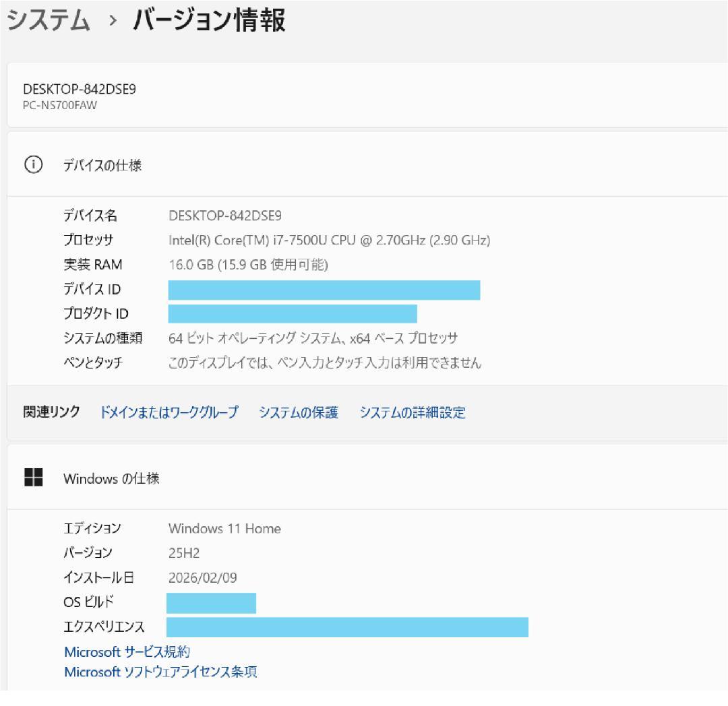The height and width of the screenshot is (706, 728).
Task: Click the Windows logo icon near Windows の仕様
Action: (x=34, y=478)
